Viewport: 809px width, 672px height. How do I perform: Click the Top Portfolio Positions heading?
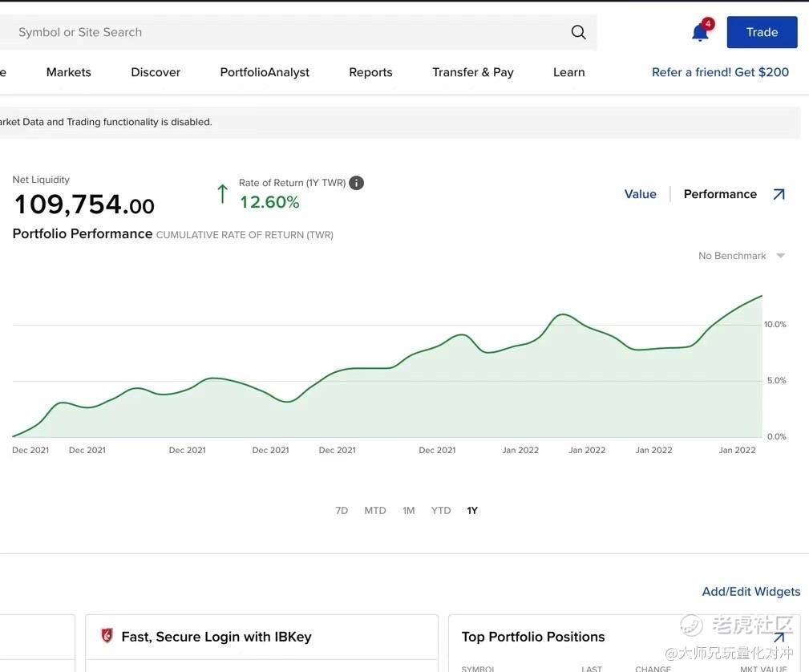point(533,637)
